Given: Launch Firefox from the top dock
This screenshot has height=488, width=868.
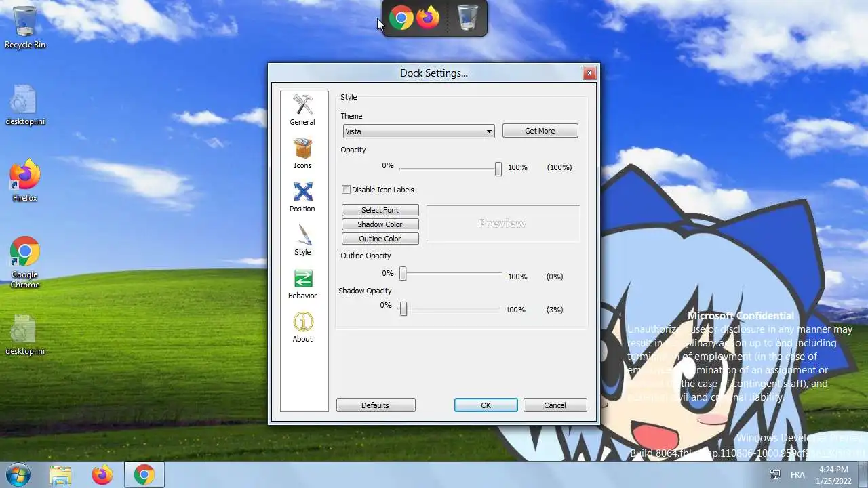Looking at the screenshot, I should (428, 18).
